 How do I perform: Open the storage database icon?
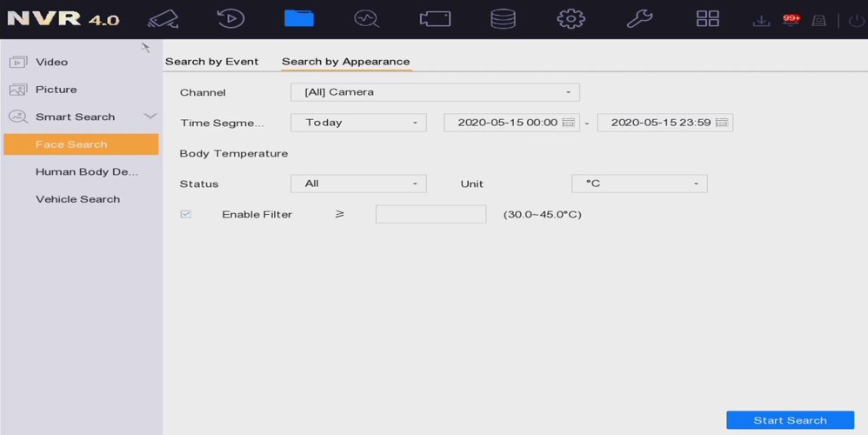[x=503, y=18]
